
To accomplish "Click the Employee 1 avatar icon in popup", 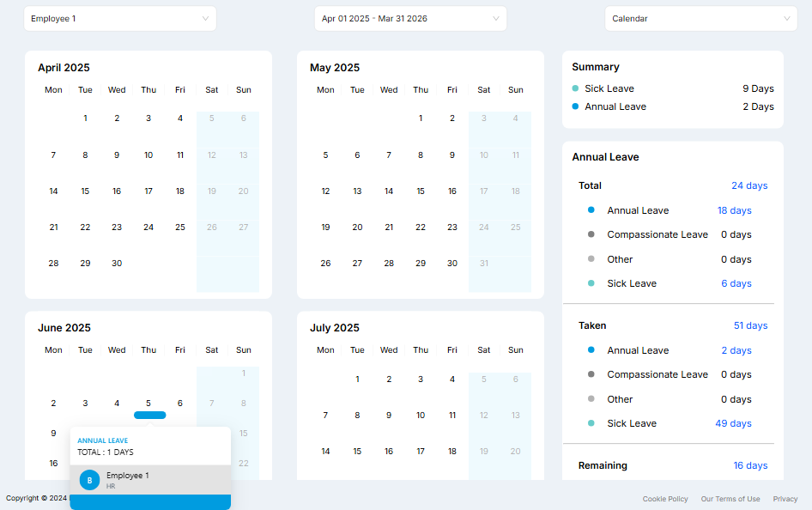I will (90, 480).
